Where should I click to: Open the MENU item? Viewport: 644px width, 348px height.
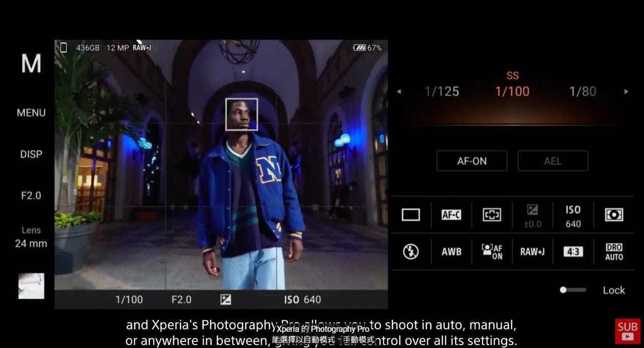31,113
